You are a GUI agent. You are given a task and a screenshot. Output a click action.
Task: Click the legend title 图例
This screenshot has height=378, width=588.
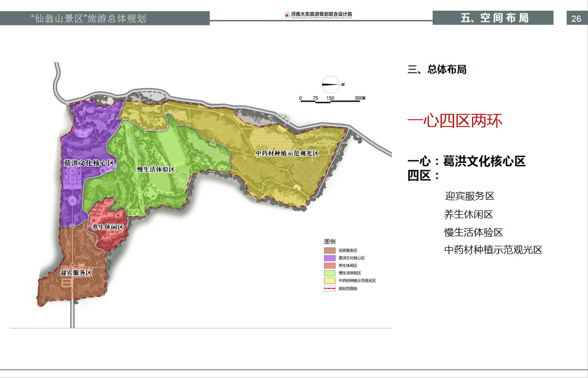(x=330, y=241)
